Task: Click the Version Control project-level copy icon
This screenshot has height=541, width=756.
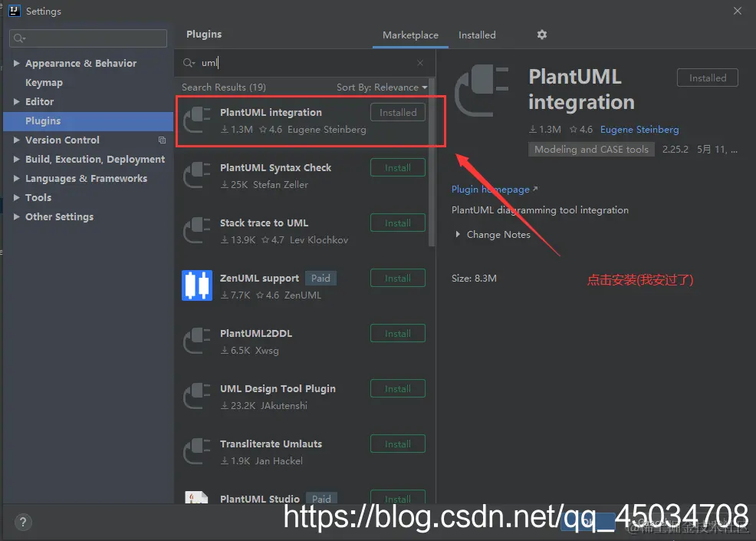Action: [162, 140]
